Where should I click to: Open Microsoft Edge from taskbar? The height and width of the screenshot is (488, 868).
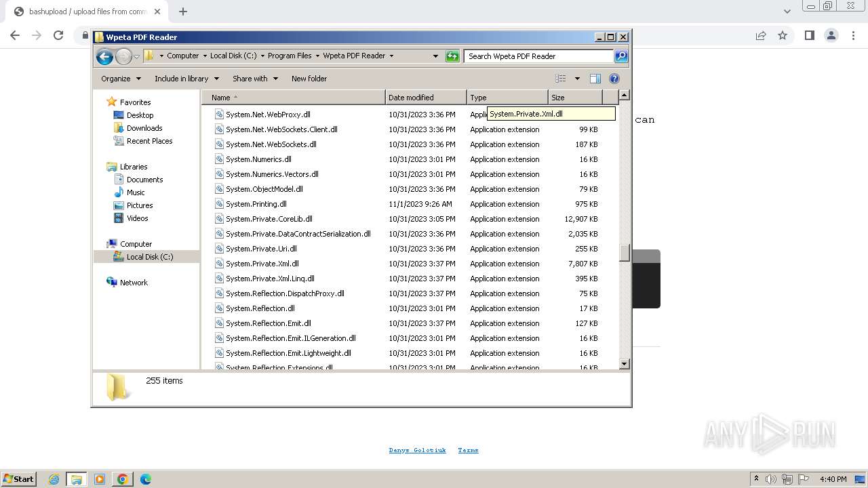pos(146,479)
